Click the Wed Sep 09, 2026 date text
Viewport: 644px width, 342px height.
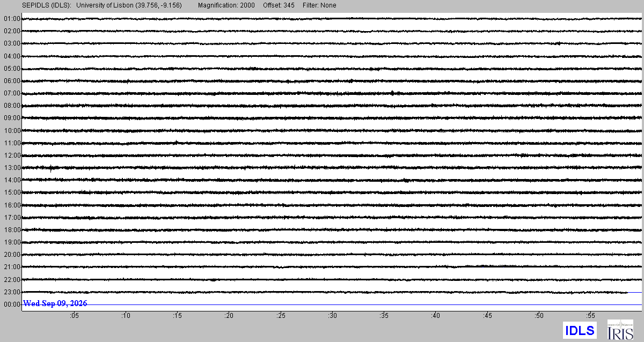[55, 303]
